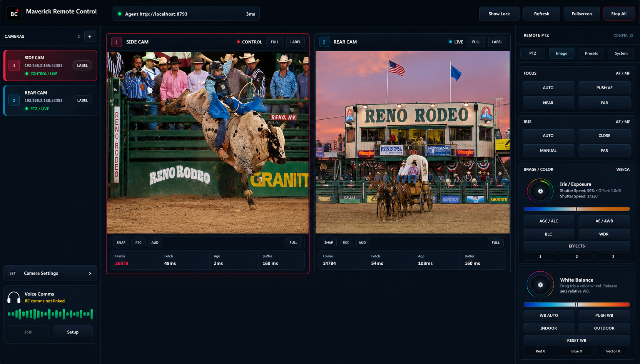This screenshot has height=364, width=640.
Task: Set focus to AUTO
Action: 548,88
